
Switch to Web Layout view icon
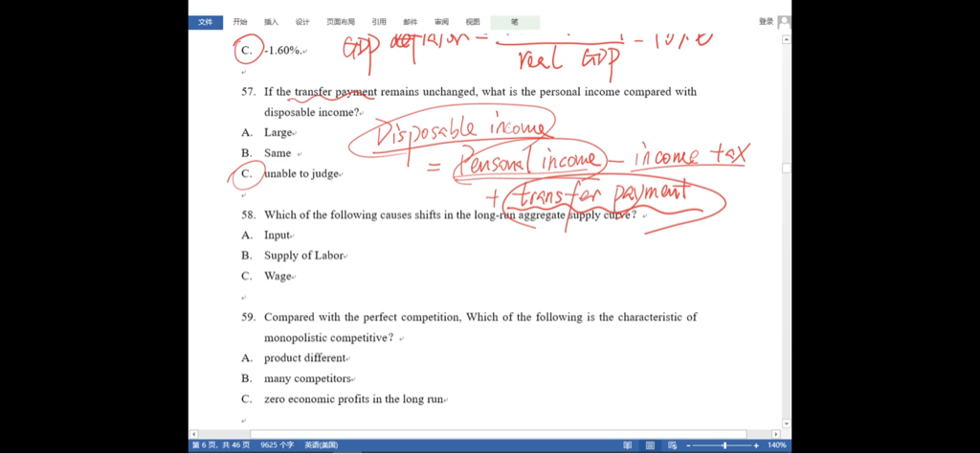(x=673, y=445)
